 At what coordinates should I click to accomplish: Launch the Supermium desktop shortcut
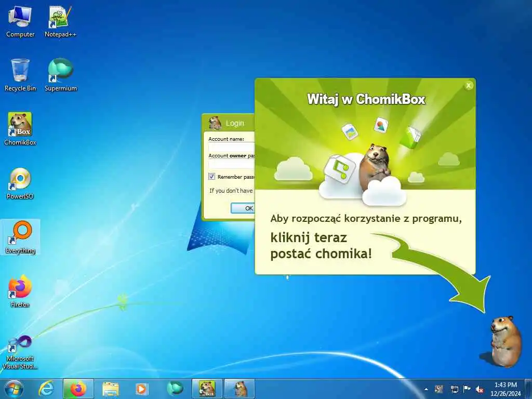(x=60, y=75)
